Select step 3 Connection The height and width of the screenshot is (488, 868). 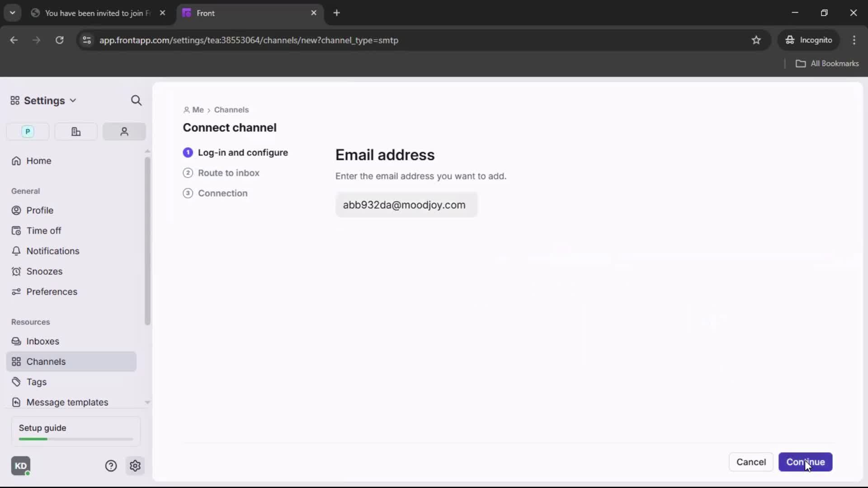tap(223, 193)
